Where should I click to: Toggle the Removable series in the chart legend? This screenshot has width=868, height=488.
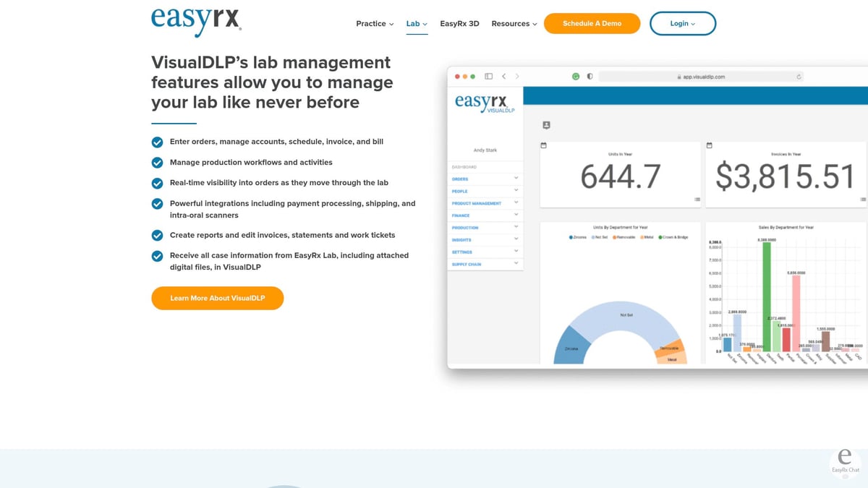(x=623, y=237)
